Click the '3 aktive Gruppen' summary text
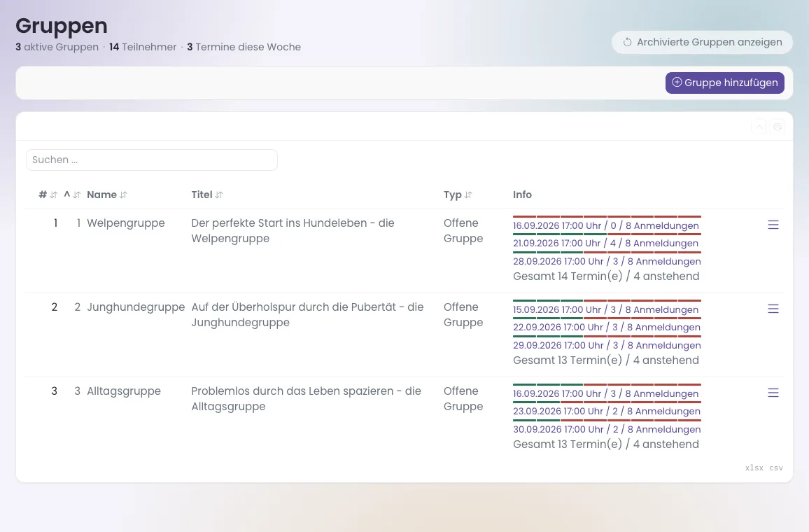 [x=57, y=48]
